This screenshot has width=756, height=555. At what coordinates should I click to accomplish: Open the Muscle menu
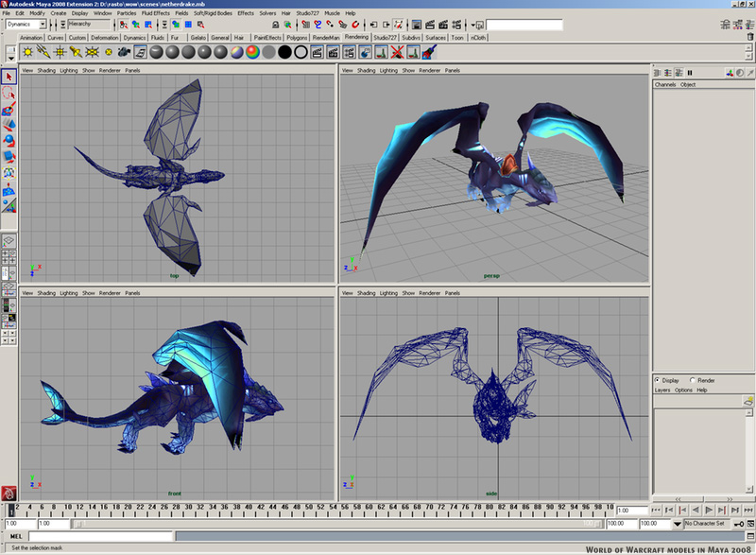pos(332,13)
